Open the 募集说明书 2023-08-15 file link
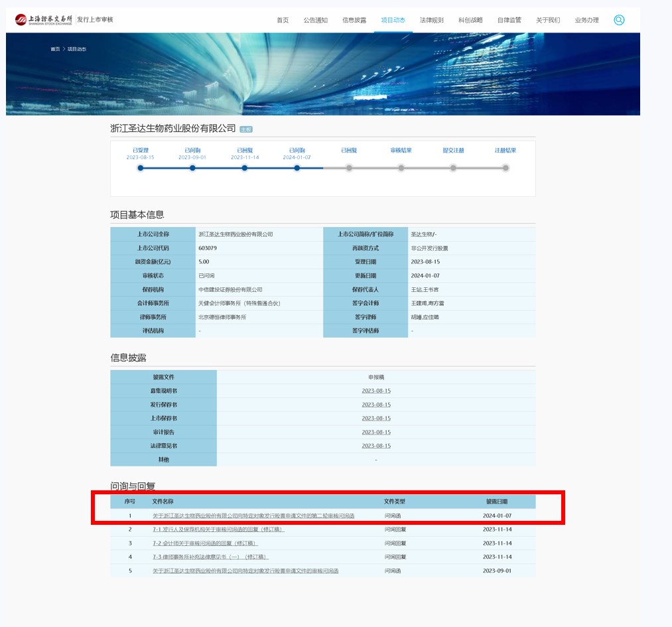The image size is (672, 627). tap(376, 391)
